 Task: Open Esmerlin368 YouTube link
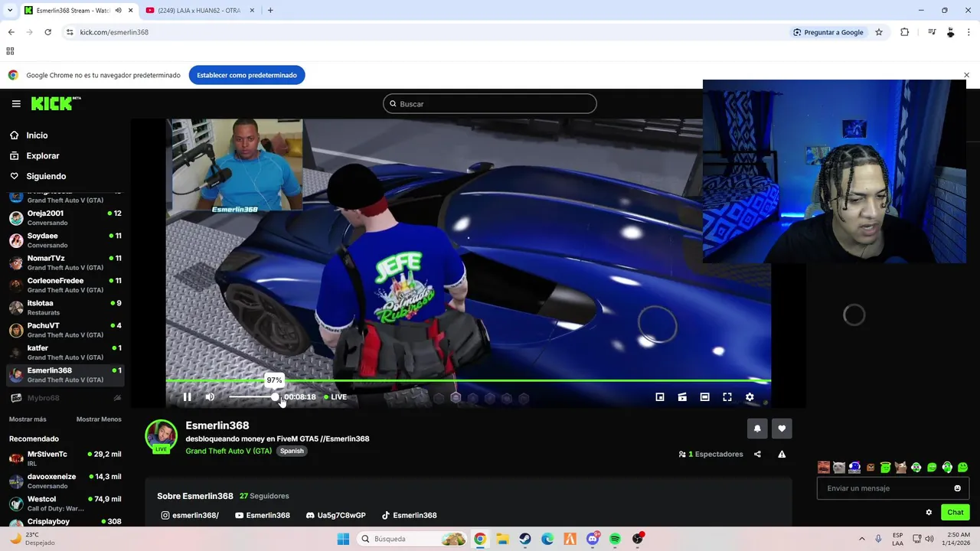coord(263,516)
